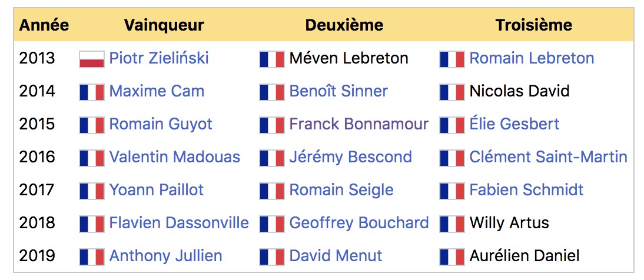Open the visited Franck Bonnamour link
This screenshot has height=280, width=644.
tap(359, 124)
